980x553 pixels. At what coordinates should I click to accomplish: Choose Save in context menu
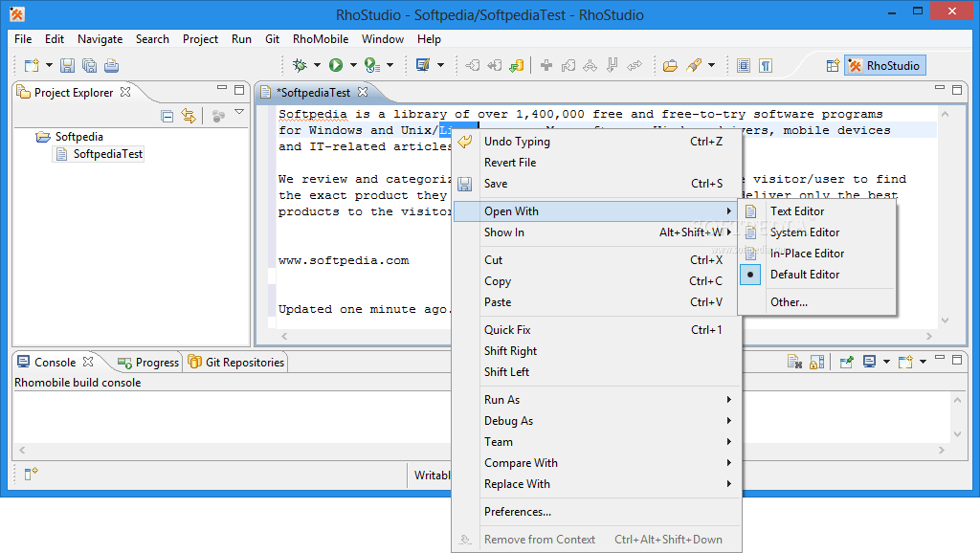597,184
